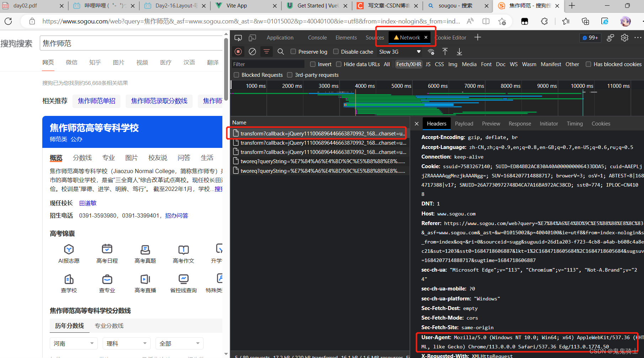Switch to the Payload tab
This screenshot has height=358, width=644.
pyautogui.click(x=464, y=123)
